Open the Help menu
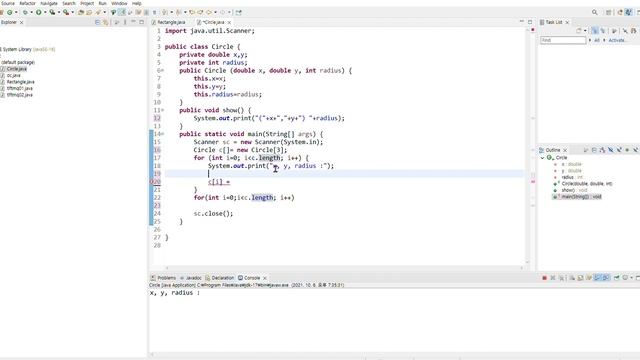Image resolution: width=640 pixels, height=360 pixels. [136, 3]
